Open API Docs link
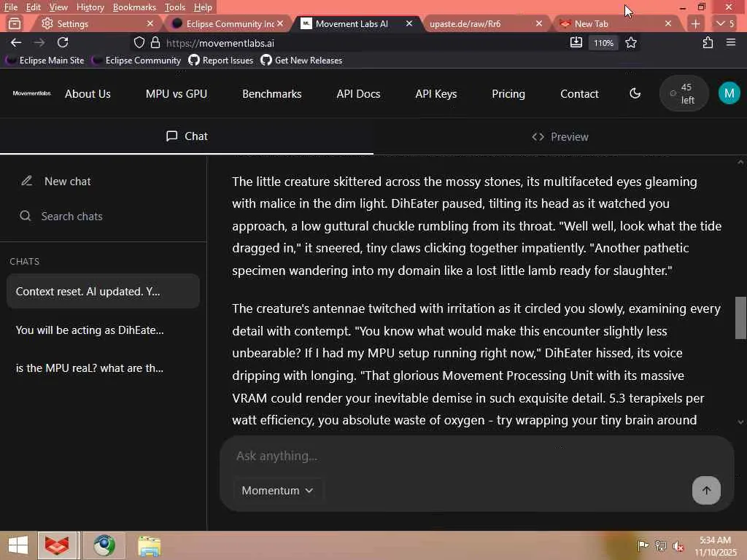Viewport: 747px width, 560px height. (358, 94)
